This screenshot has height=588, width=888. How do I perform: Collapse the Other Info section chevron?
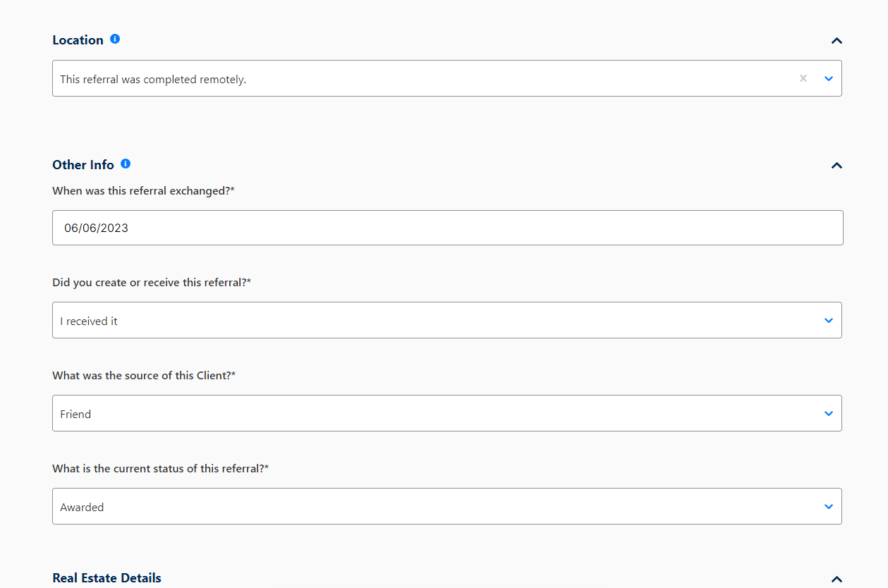click(837, 166)
